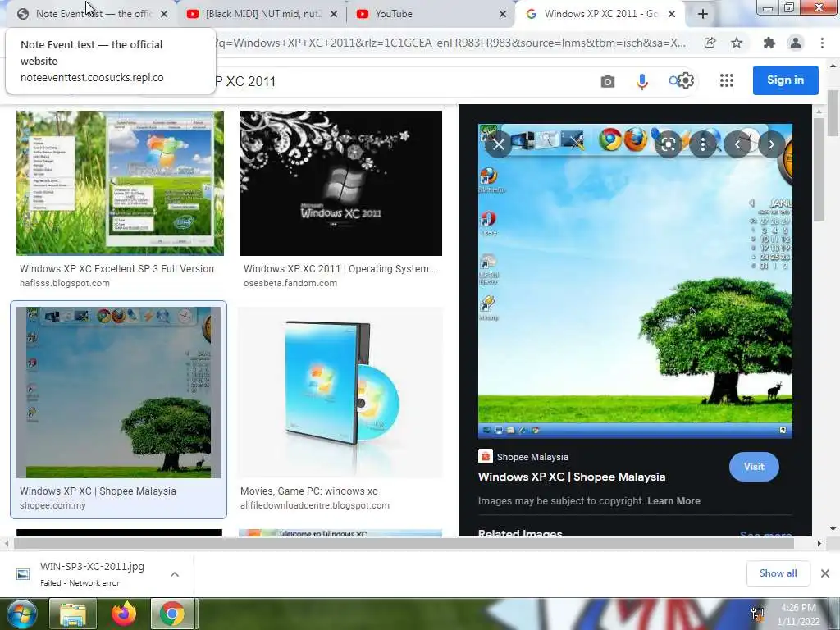Click the shopee.com.my source link

pos(52,505)
